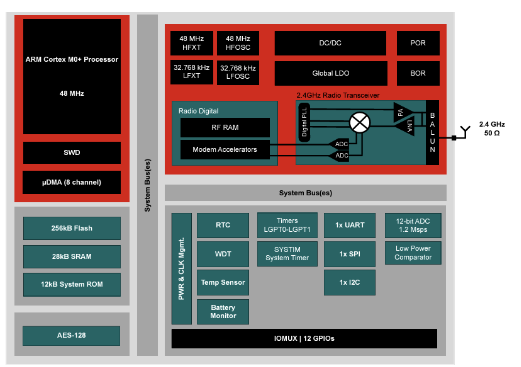The image size is (521, 367).
Task: Click the horizontal System Bus(es) bar
Action: pos(306,193)
